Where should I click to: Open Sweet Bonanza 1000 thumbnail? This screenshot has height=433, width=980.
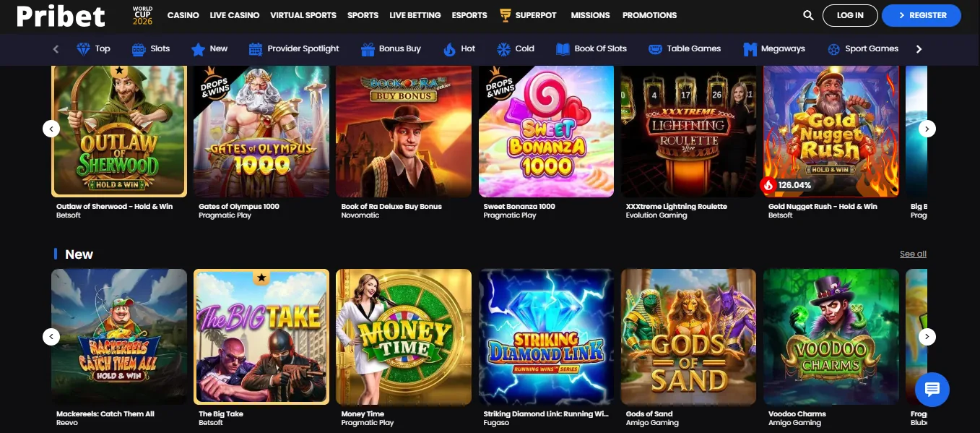coord(546,131)
